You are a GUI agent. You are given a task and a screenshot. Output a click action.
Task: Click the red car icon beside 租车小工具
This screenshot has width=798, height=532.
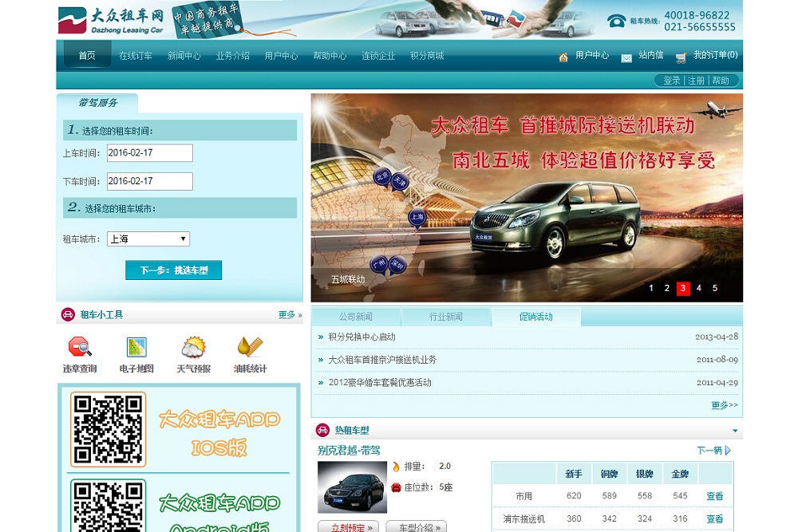68,315
